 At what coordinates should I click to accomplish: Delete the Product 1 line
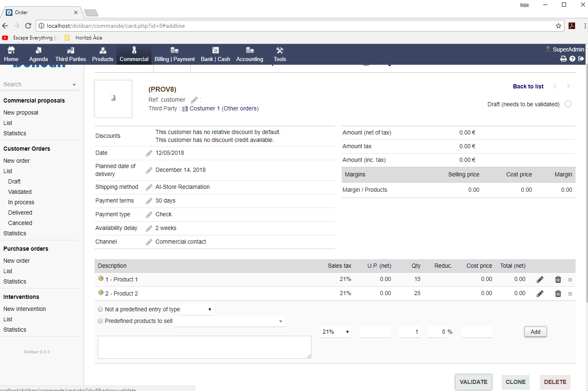[558, 280]
